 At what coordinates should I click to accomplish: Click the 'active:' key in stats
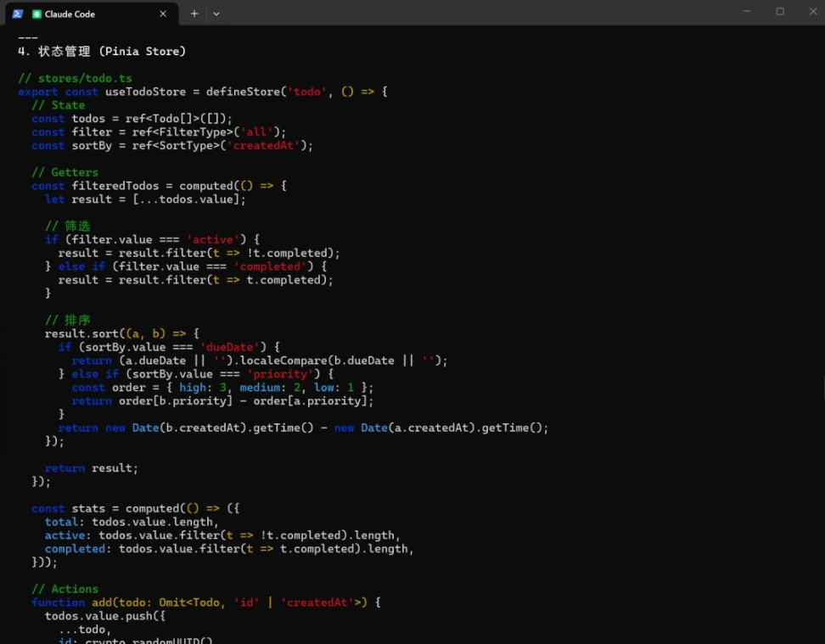click(x=68, y=535)
